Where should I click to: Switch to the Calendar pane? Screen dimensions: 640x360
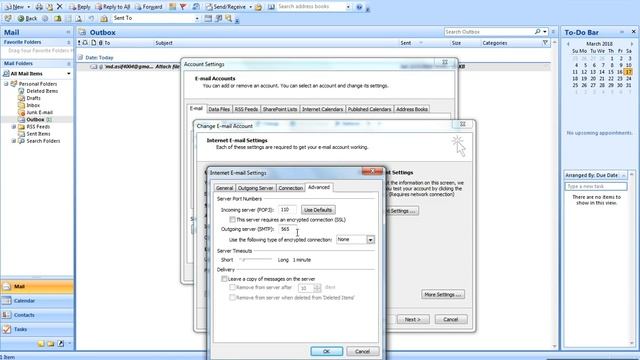coord(37,301)
